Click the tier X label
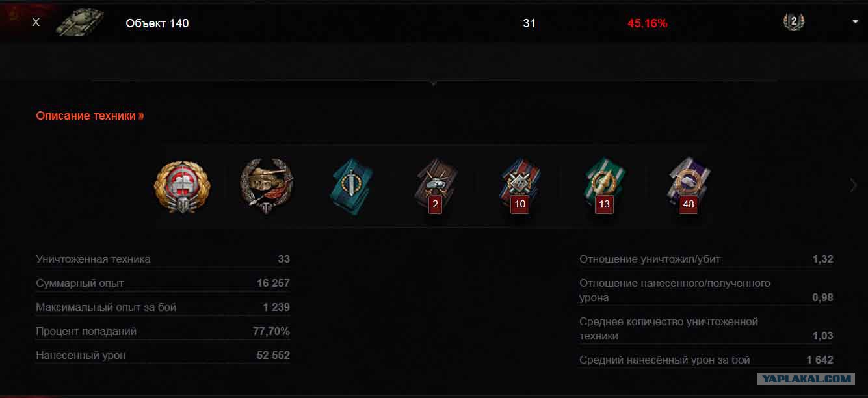The image size is (868, 398). [x=36, y=22]
